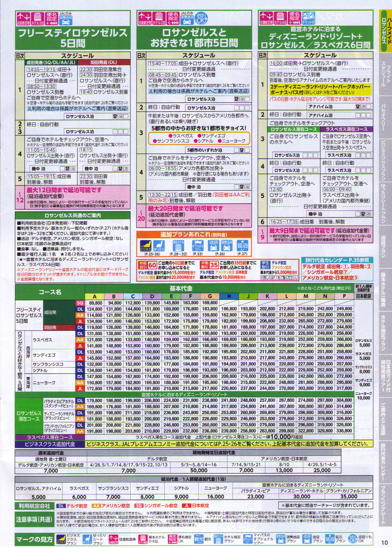Click the 16,000 ニューヨーク extension fee
Screen dimensions: 392x548
pyautogui.click(x=215, y=497)
